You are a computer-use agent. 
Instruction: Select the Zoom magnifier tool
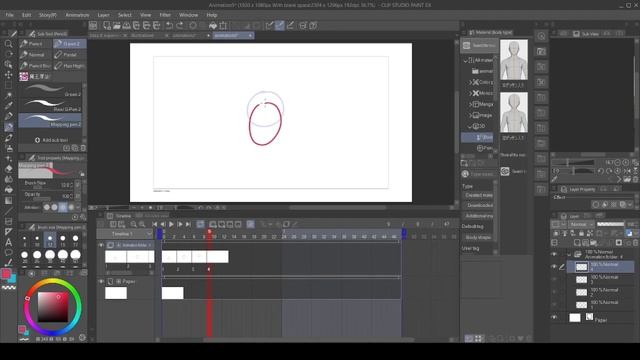[x=8, y=44]
